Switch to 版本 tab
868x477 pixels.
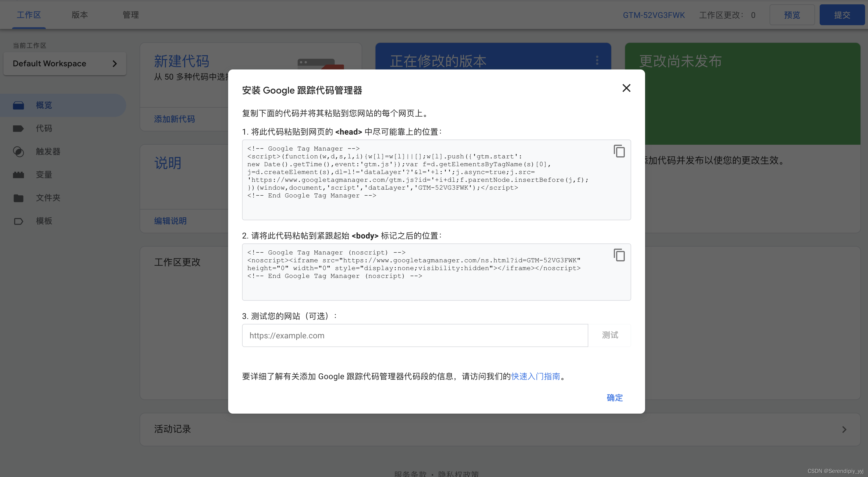pos(80,15)
